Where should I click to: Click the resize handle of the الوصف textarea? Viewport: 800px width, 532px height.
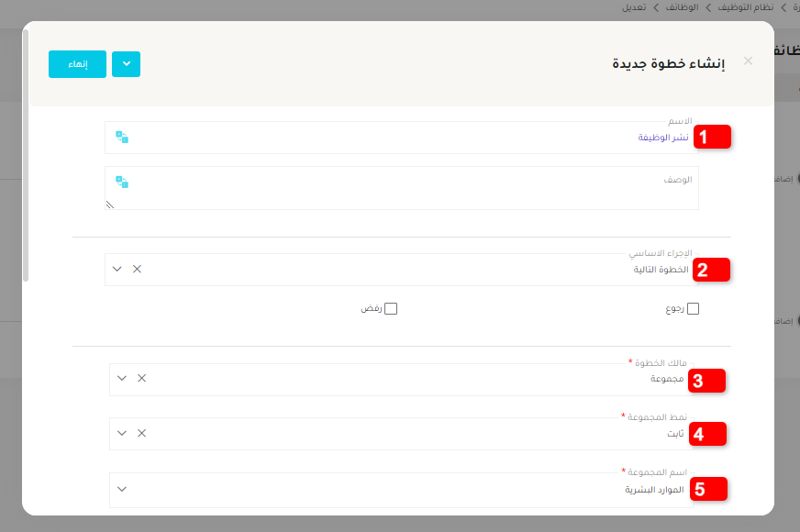109,205
